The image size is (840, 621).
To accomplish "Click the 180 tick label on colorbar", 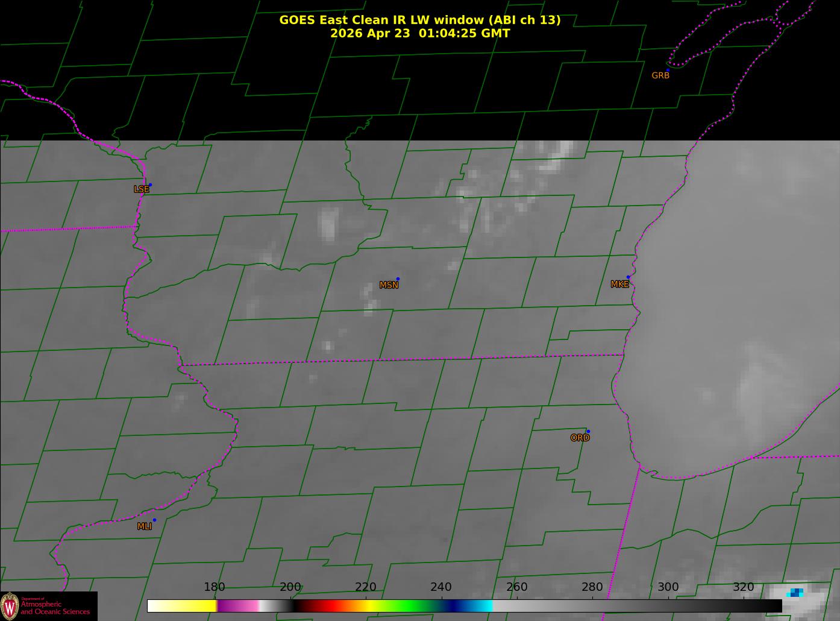I will point(214,587).
